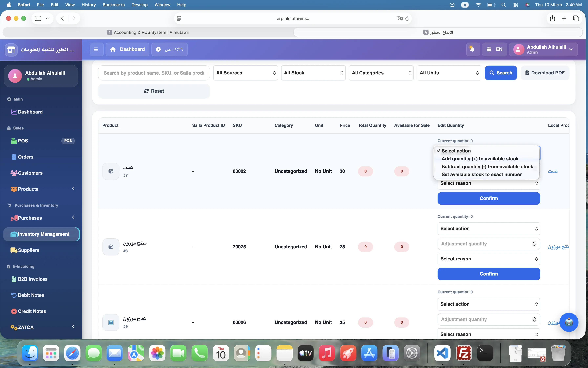Open Safari History menu

[x=88, y=5]
